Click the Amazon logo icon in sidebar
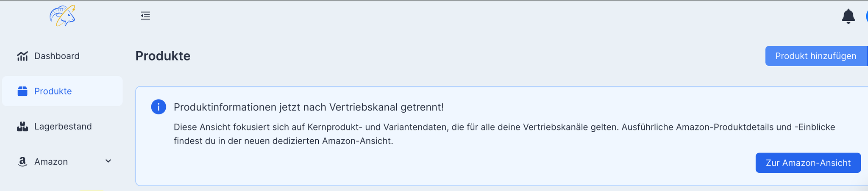The height and width of the screenshot is (191, 868). (x=22, y=162)
